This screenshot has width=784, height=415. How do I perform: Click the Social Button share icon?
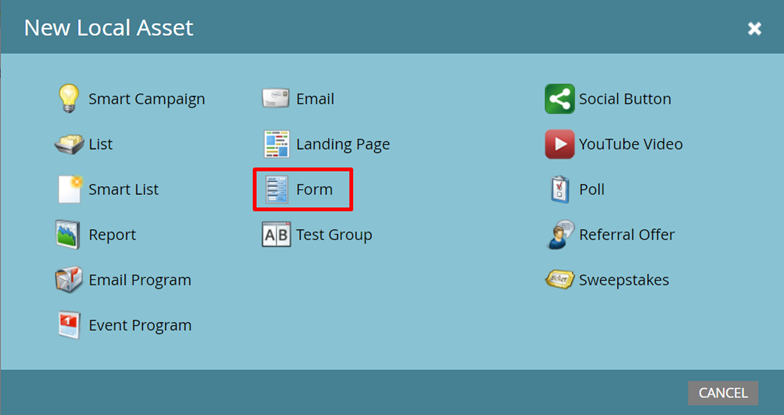pyautogui.click(x=560, y=98)
